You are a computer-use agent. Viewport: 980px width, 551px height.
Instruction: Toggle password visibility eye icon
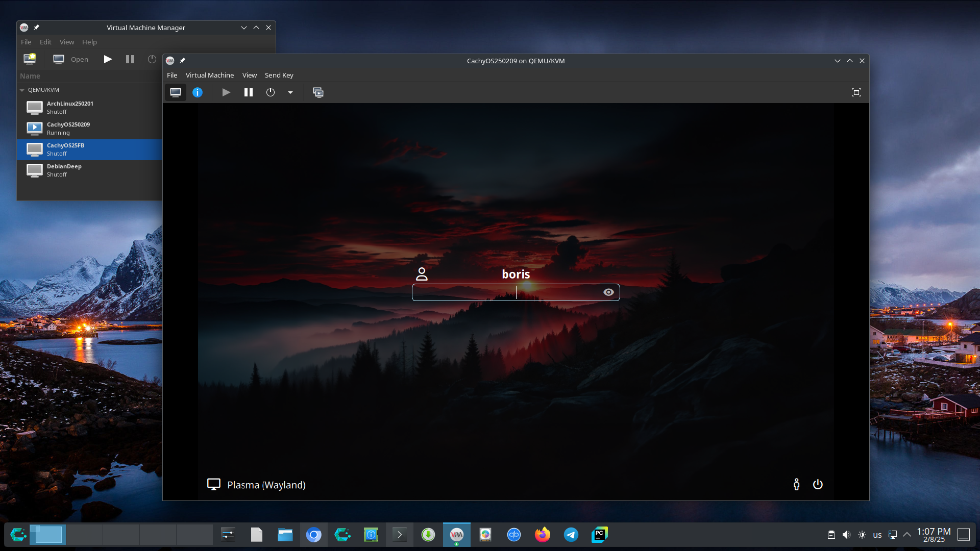[x=608, y=292]
